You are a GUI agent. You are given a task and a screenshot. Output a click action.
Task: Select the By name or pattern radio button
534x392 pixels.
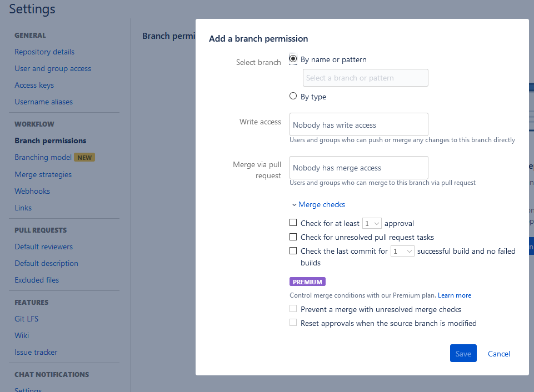[293, 59]
